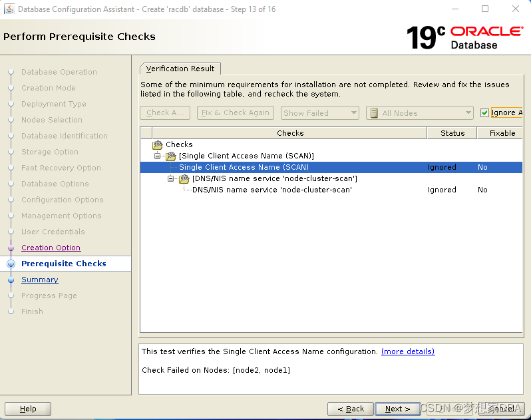Screen dimensions: 531x420
Task: Open the more details link
Action: [408, 351]
